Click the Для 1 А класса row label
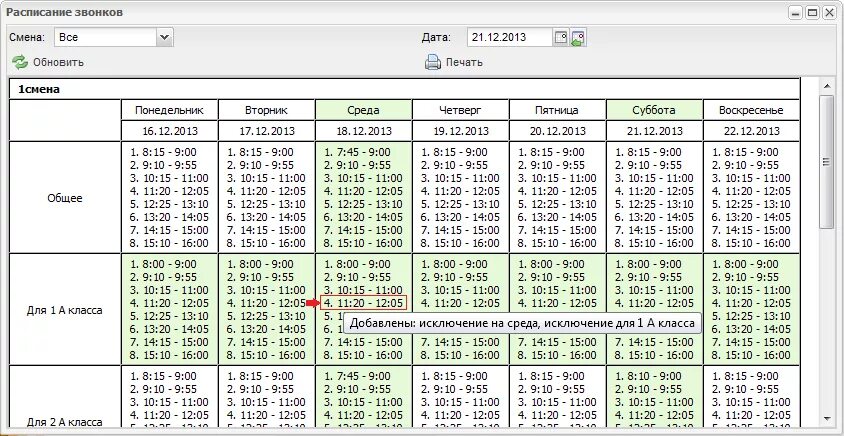 [x=65, y=311]
